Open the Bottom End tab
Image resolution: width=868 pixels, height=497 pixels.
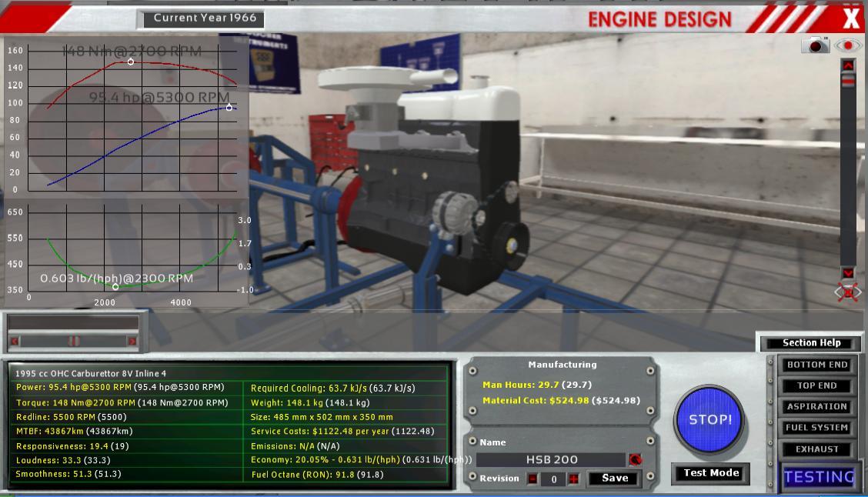click(816, 365)
